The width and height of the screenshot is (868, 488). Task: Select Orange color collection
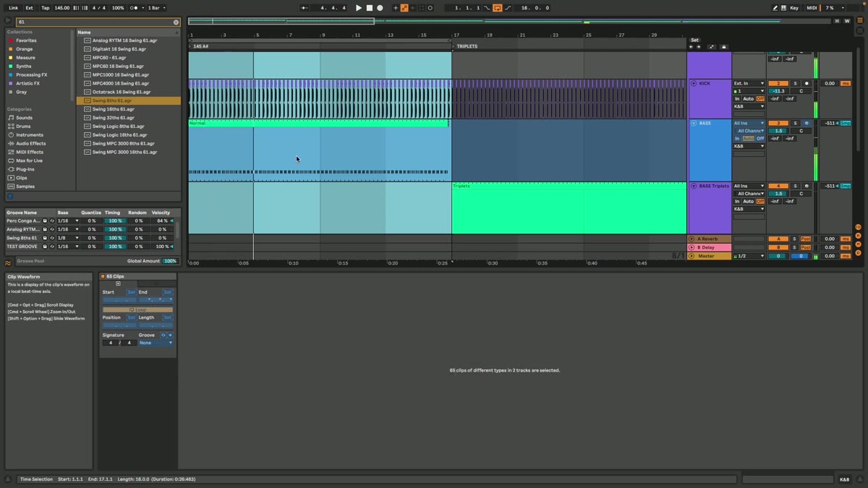25,49
